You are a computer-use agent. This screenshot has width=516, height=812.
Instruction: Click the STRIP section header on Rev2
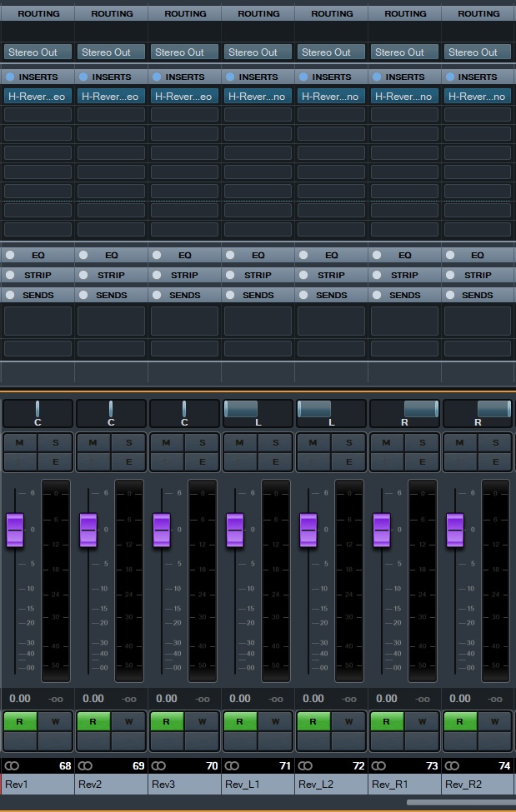111,275
